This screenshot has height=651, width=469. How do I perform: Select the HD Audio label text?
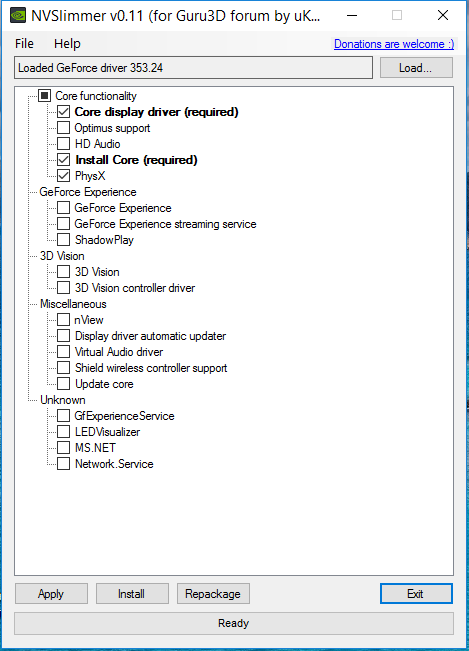pyautogui.click(x=98, y=144)
